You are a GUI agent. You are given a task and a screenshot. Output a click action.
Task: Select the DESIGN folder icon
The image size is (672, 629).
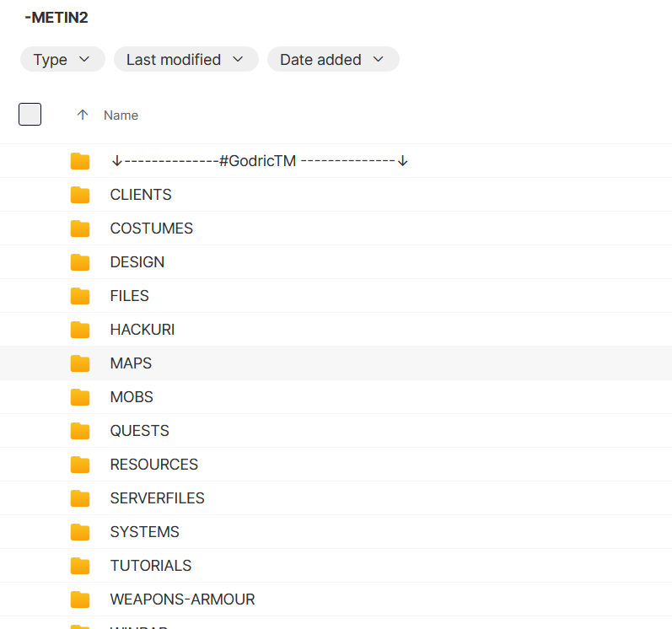(80, 262)
